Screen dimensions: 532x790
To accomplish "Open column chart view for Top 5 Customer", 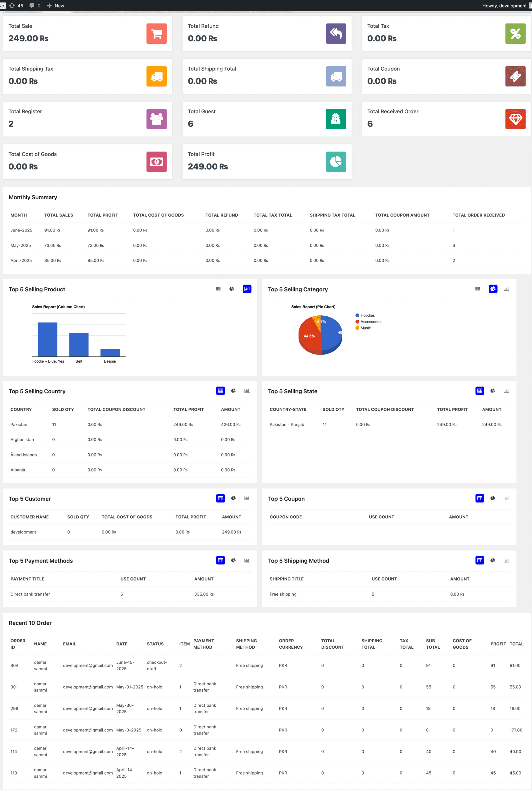I will 247,498.
